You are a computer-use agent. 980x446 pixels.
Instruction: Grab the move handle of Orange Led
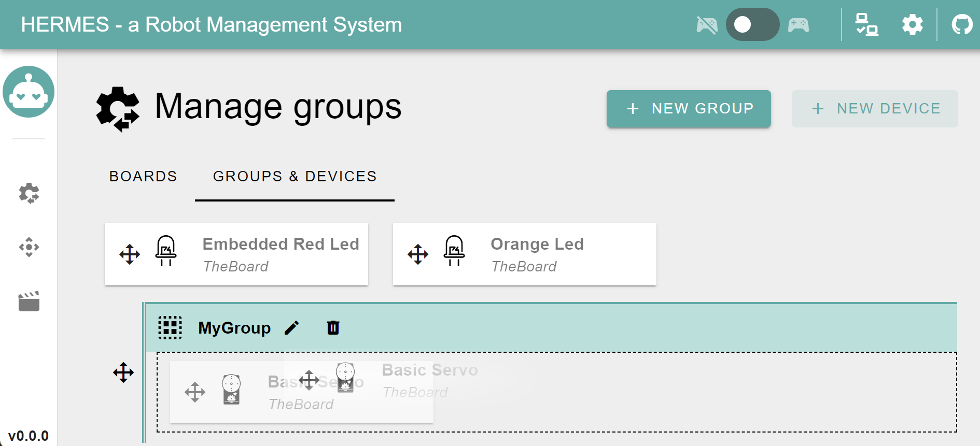418,254
